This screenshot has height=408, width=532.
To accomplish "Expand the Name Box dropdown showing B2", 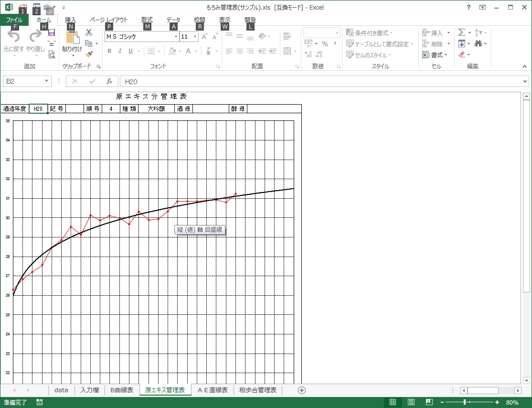I will 46,81.
